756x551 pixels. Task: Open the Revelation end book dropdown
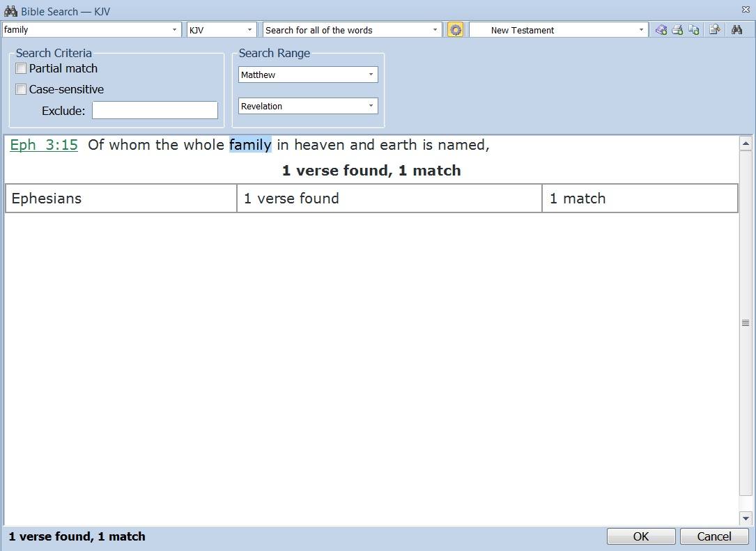(x=370, y=106)
